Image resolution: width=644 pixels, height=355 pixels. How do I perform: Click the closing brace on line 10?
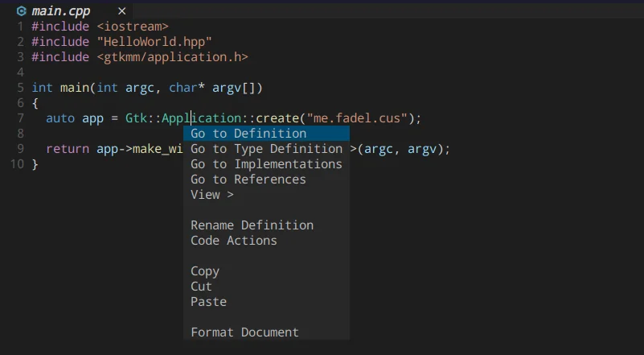pyautogui.click(x=35, y=164)
